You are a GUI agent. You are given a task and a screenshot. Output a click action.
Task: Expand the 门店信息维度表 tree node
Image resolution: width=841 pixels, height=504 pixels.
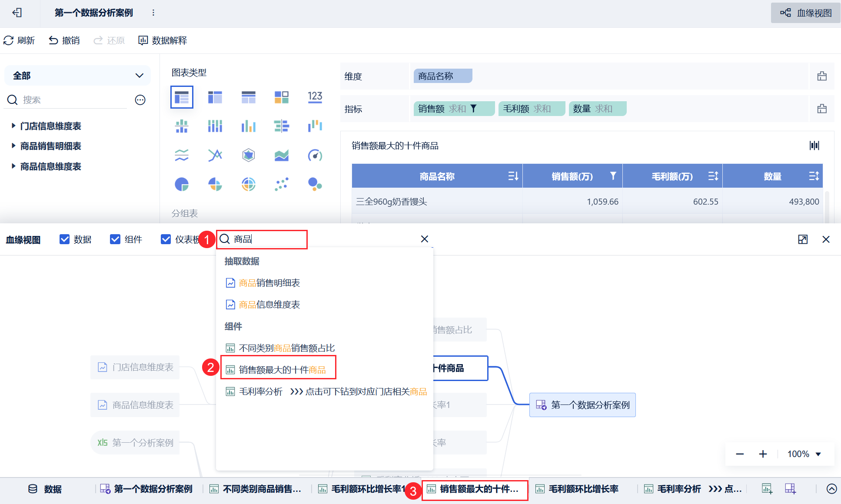pyautogui.click(x=13, y=126)
